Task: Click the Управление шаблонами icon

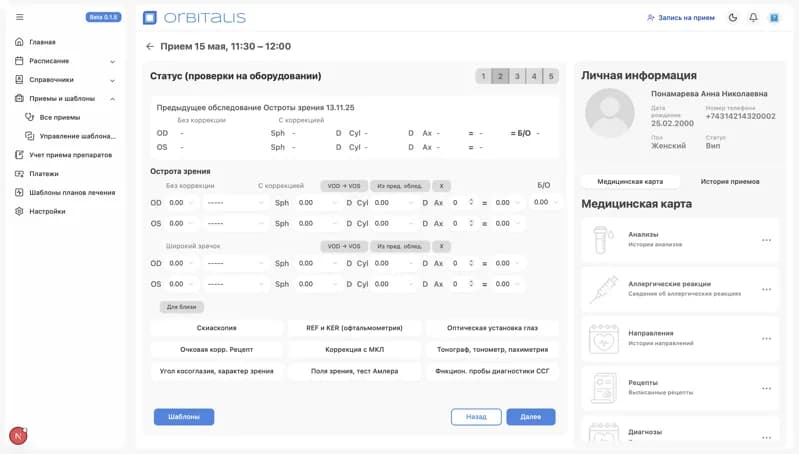Action: 30,136
